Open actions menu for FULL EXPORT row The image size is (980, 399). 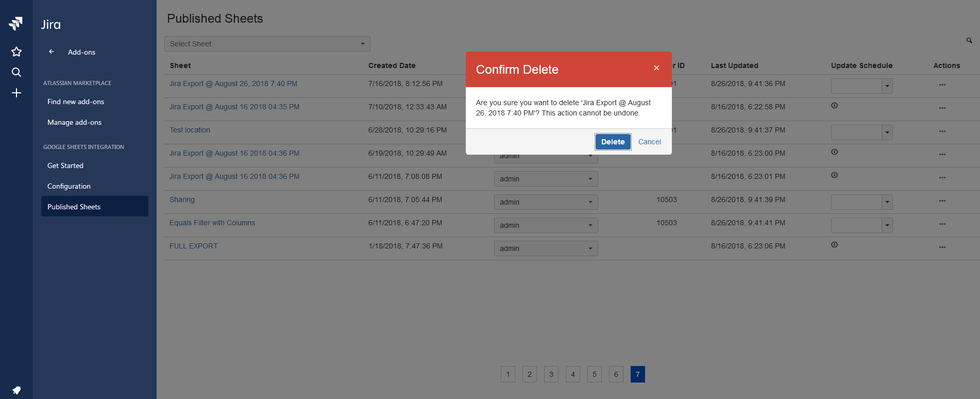click(x=942, y=247)
